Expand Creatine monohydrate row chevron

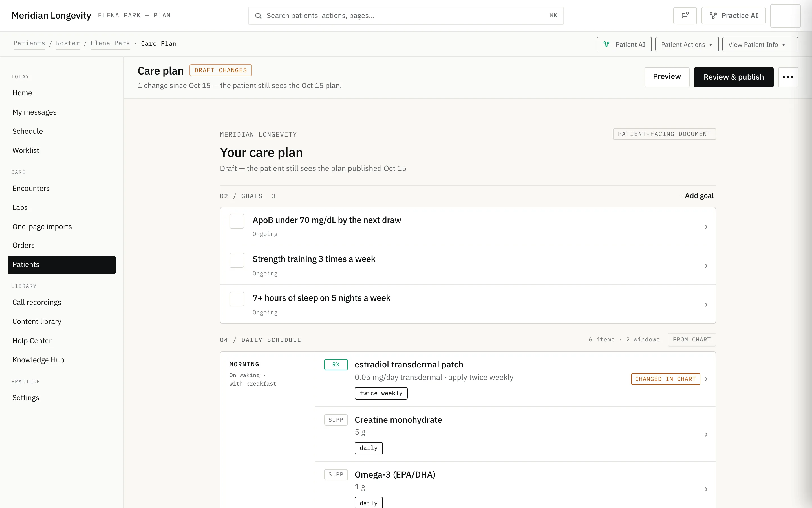click(706, 435)
